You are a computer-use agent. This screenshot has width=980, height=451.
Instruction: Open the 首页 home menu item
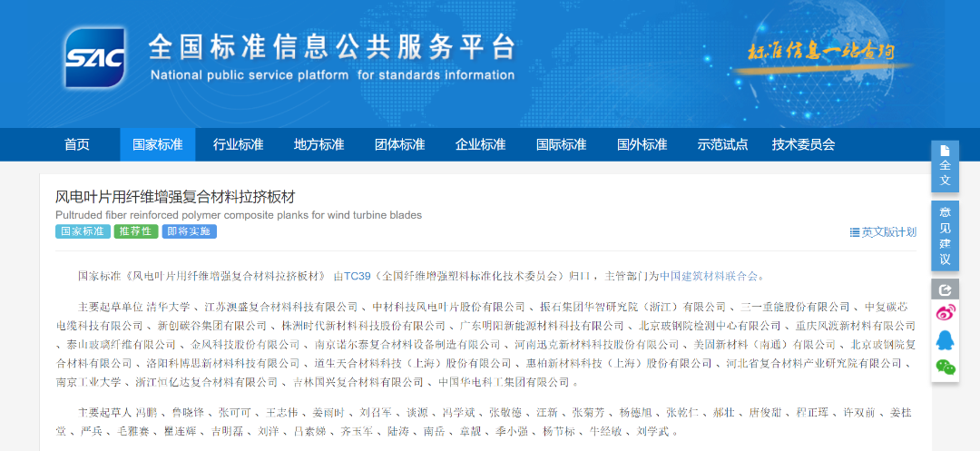coord(77,145)
